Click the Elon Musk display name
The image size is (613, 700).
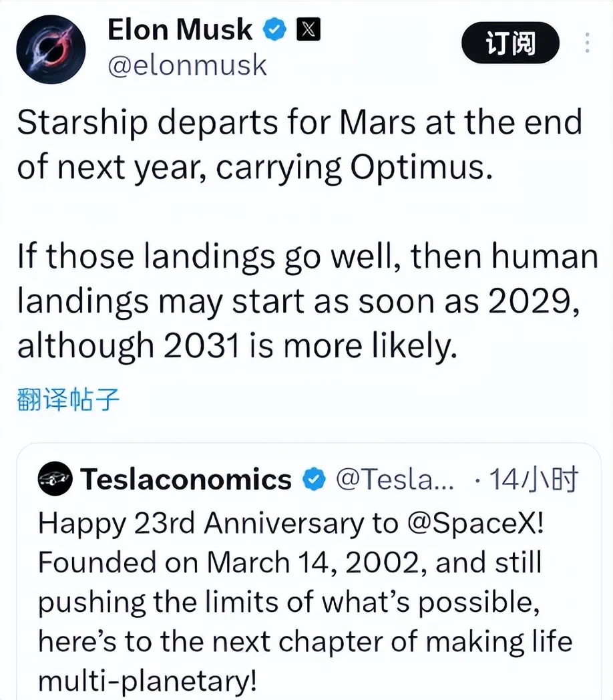point(180,29)
